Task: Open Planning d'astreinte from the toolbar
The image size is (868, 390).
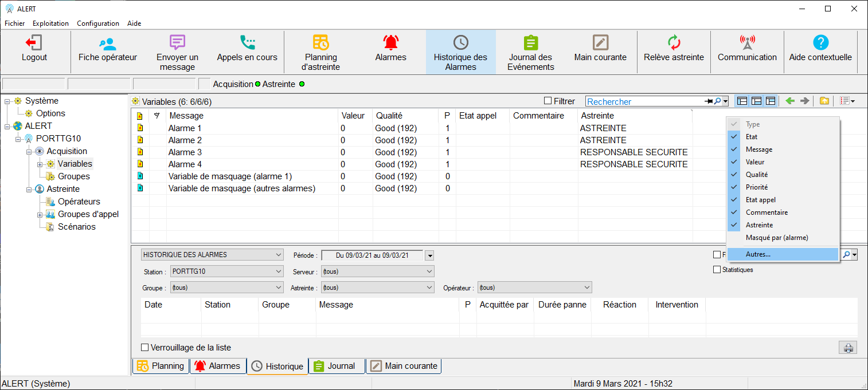Action: coord(320,43)
